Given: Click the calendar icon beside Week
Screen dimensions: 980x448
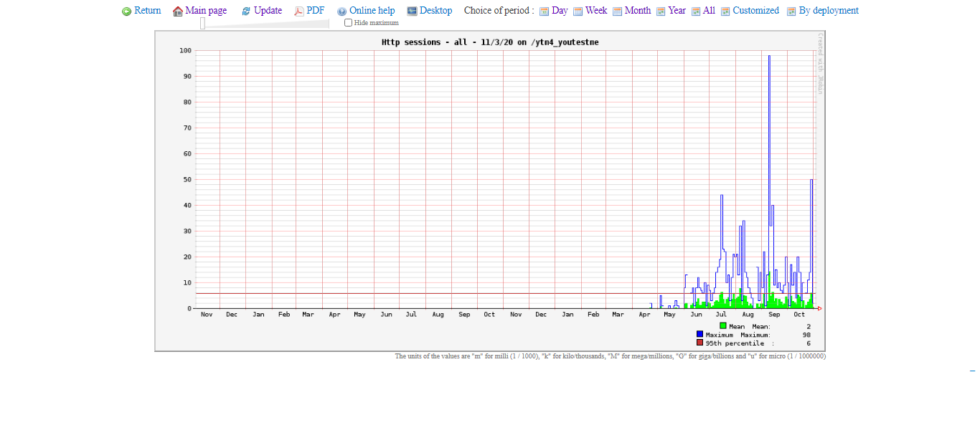Looking at the screenshot, I should [578, 11].
